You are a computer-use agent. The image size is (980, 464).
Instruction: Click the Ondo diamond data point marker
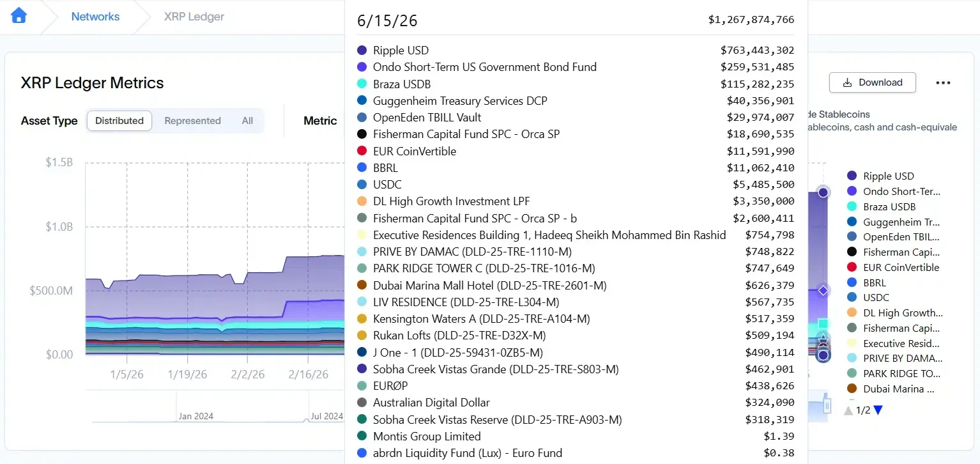823,290
